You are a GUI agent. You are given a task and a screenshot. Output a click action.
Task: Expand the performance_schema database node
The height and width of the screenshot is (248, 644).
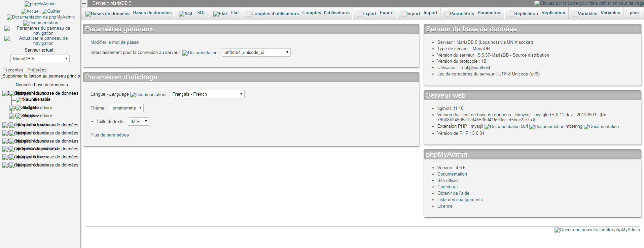click(5, 149)
